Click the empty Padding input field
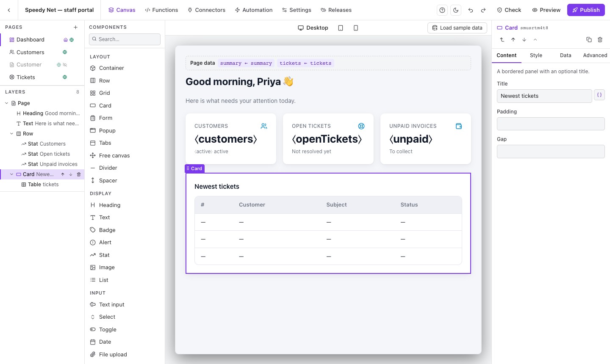Screen dimensions: 610x364 click(551, 124)
